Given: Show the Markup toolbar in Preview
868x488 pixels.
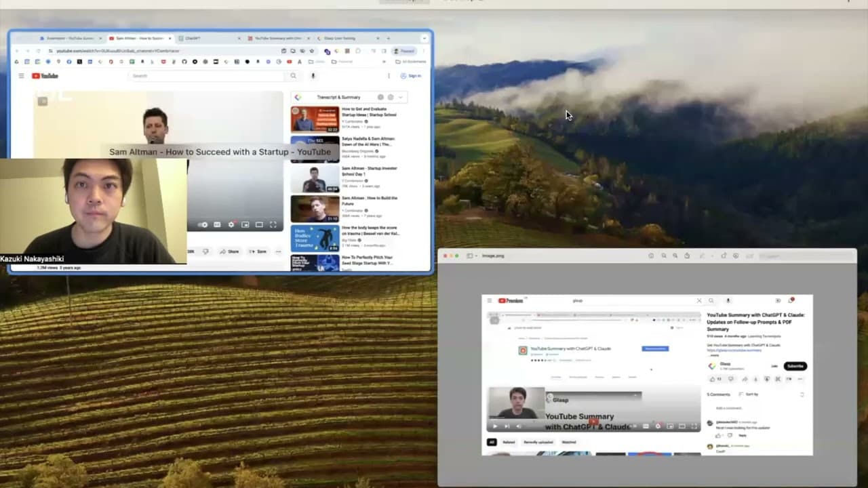Looking at the screenshot, I should [735, 256].
